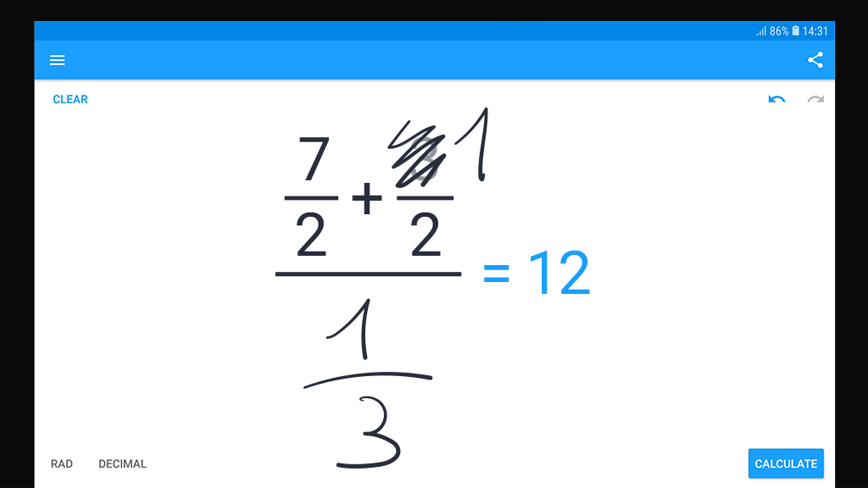Screen dimensions: 868x488
Task: Expand the app navigation menu
Action: (57, 60)
